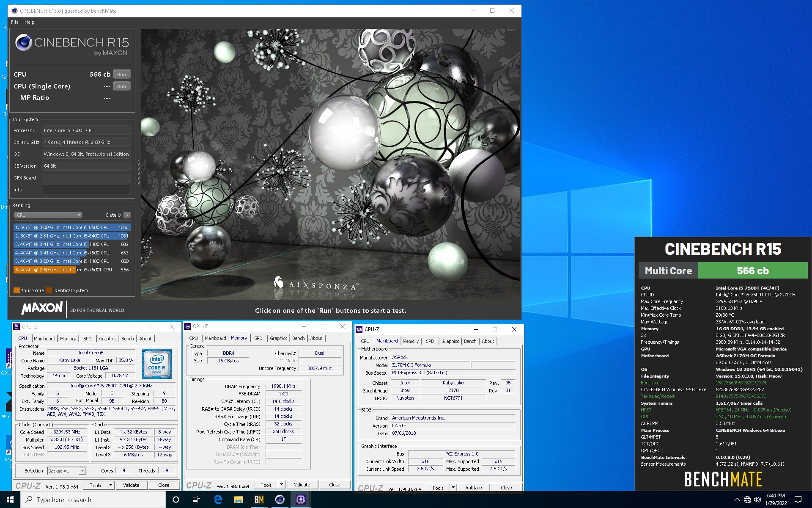Image resolution: width=812 pixels, height=508 pixels.
Task: Open the Windows Start menu
Action: pos(10,500)
